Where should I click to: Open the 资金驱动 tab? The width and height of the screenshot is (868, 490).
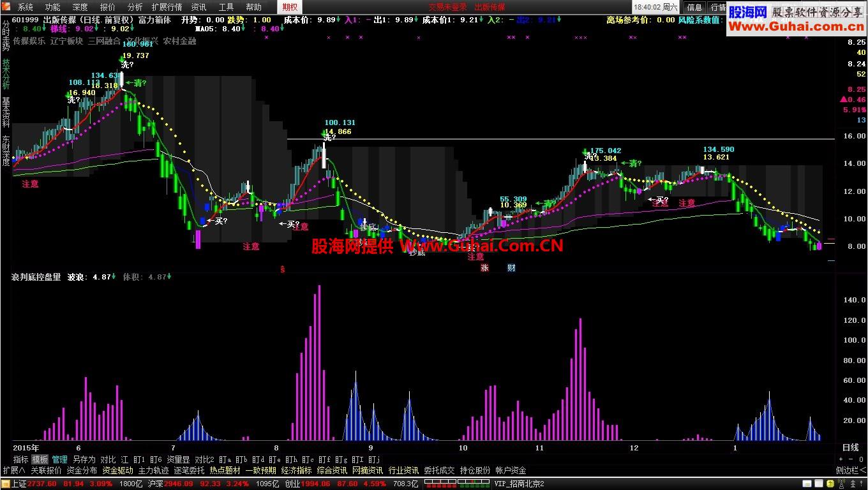coord(117,470)
